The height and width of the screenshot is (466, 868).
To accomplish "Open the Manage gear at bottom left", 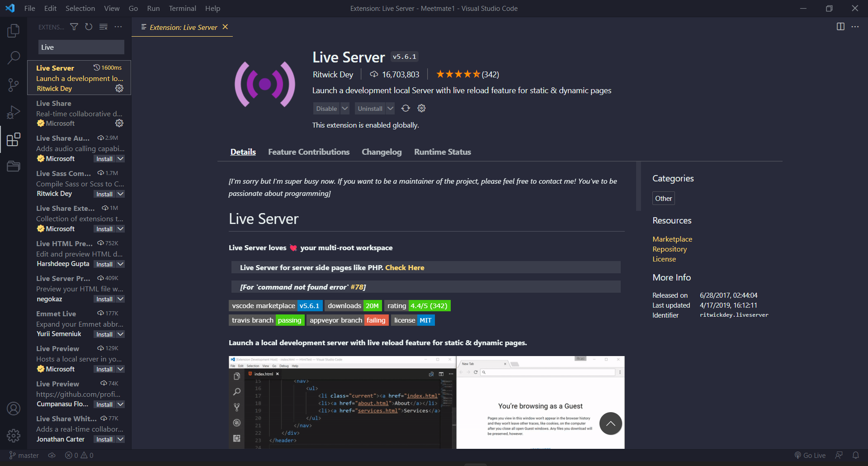I will [14, 435].
